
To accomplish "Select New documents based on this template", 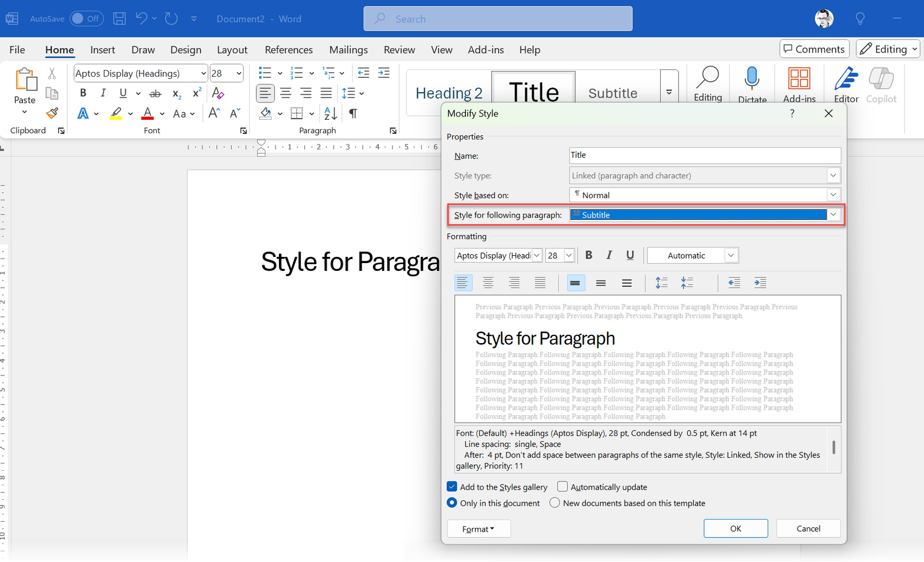I will click(x=554, y=503).
